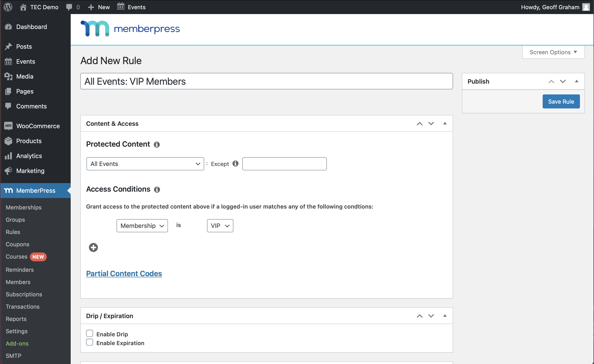Viewport: 594px width, 364px height.
Task: Go to TEC Demo site home
Action: [39, 7]
